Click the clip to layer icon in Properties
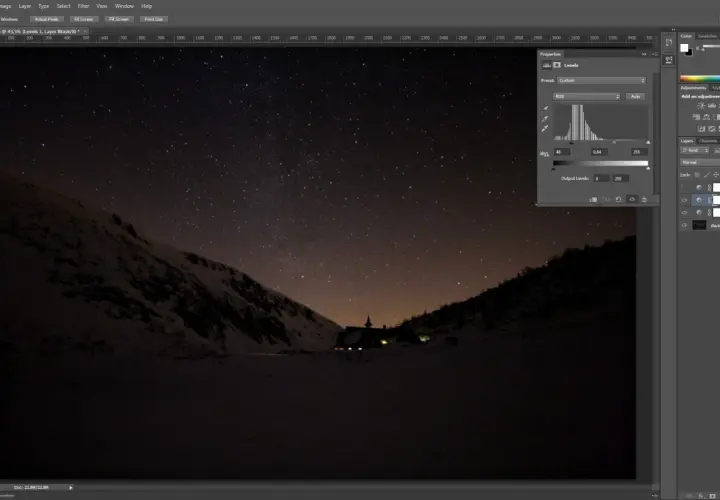Viewport: 720px width, 500px height. [593, 199]
